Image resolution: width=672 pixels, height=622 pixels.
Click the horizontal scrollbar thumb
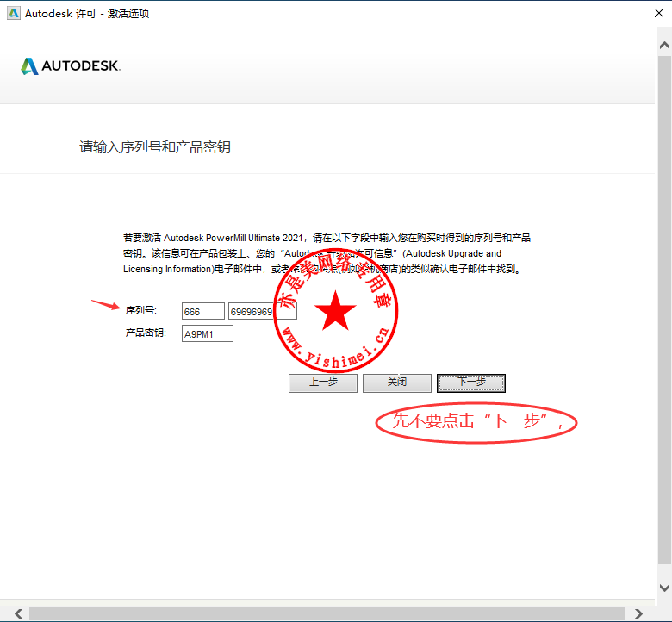327,613
